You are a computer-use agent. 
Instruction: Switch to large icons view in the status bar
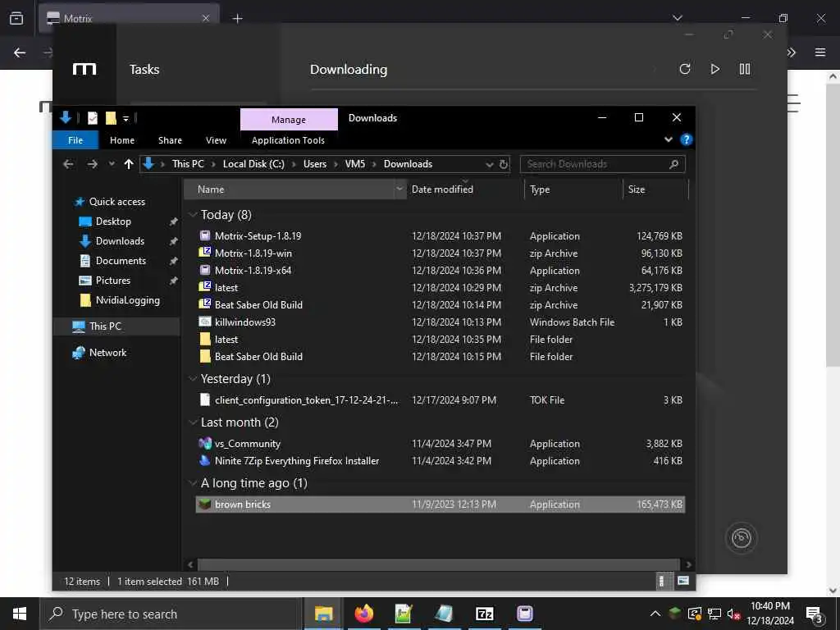pos(683,581)
